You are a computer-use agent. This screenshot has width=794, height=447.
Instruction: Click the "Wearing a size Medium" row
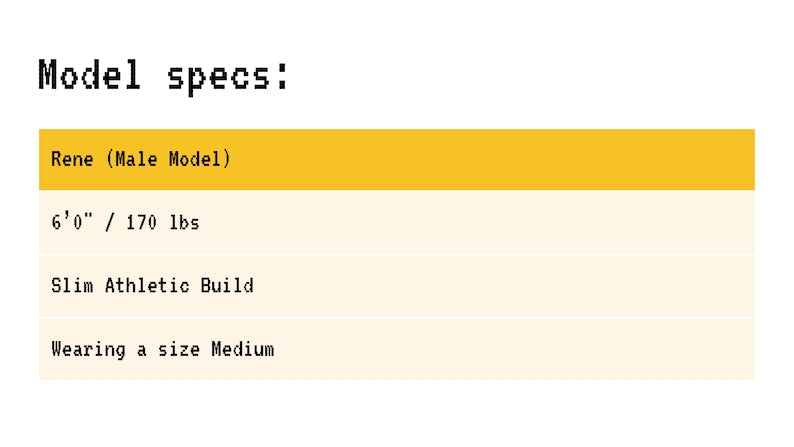click(396, 349)
